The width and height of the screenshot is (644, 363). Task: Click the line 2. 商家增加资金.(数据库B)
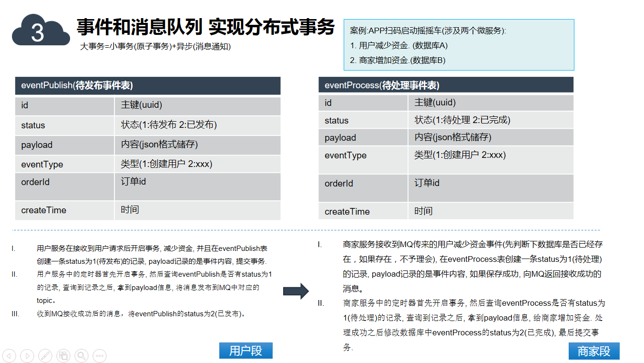click(x=398, y=60)
